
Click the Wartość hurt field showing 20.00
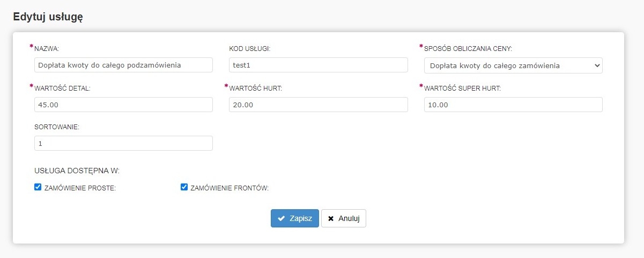click(x=318, y=105)
